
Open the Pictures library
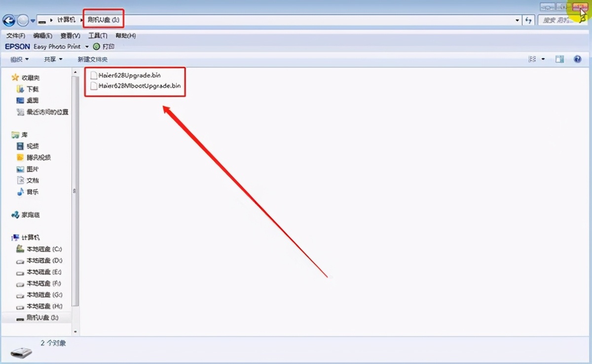[x=28, y=169]
